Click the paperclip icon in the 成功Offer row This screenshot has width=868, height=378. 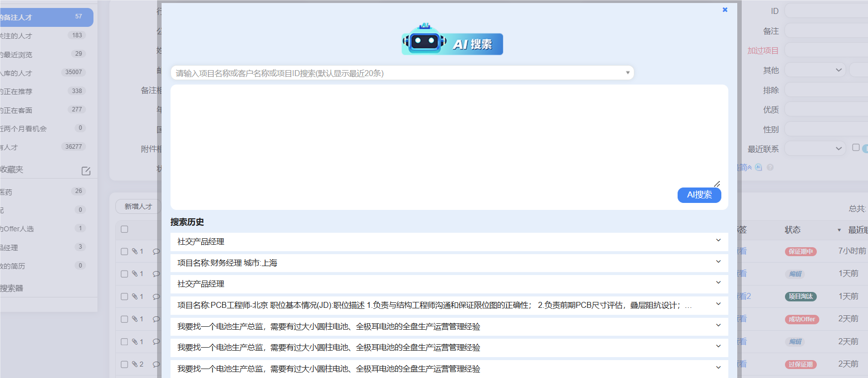point(135,319)
